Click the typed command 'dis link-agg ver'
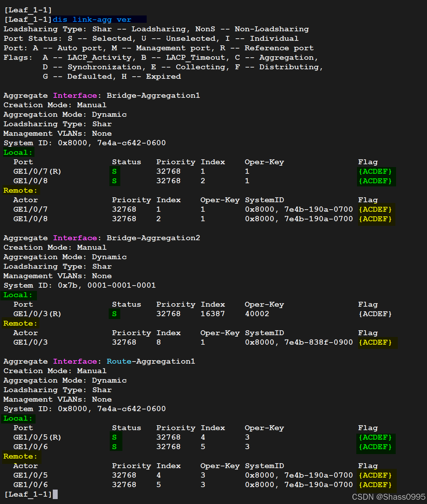427x504 pixels. click(x=92, y=20)
